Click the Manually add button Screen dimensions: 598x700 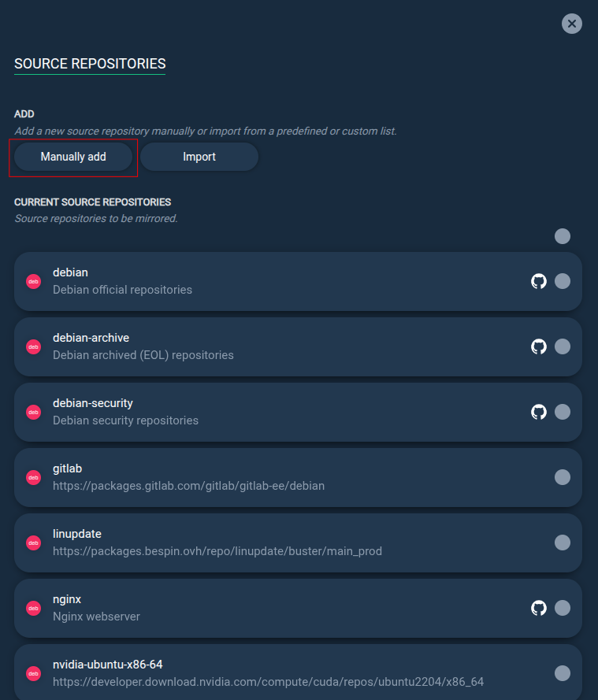(73, 157)
